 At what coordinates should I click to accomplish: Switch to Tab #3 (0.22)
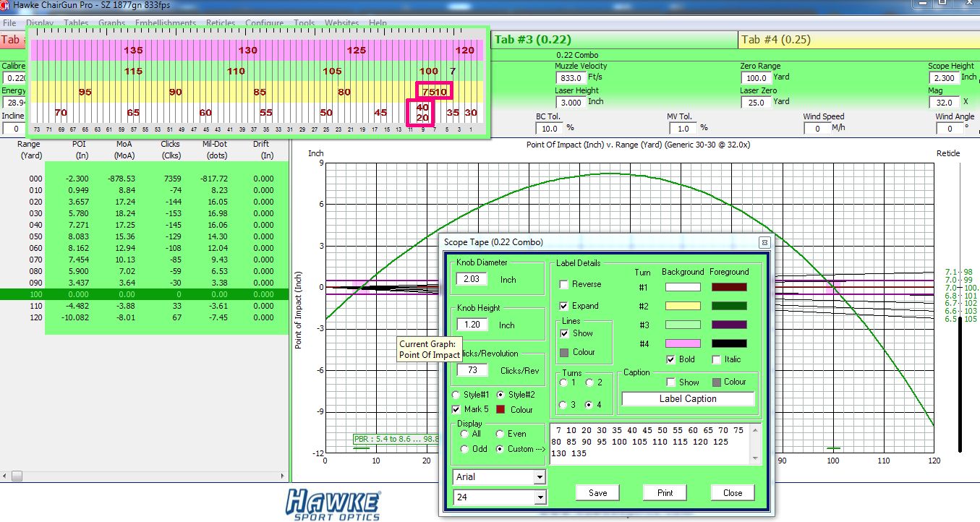click(x=615, y=39)
